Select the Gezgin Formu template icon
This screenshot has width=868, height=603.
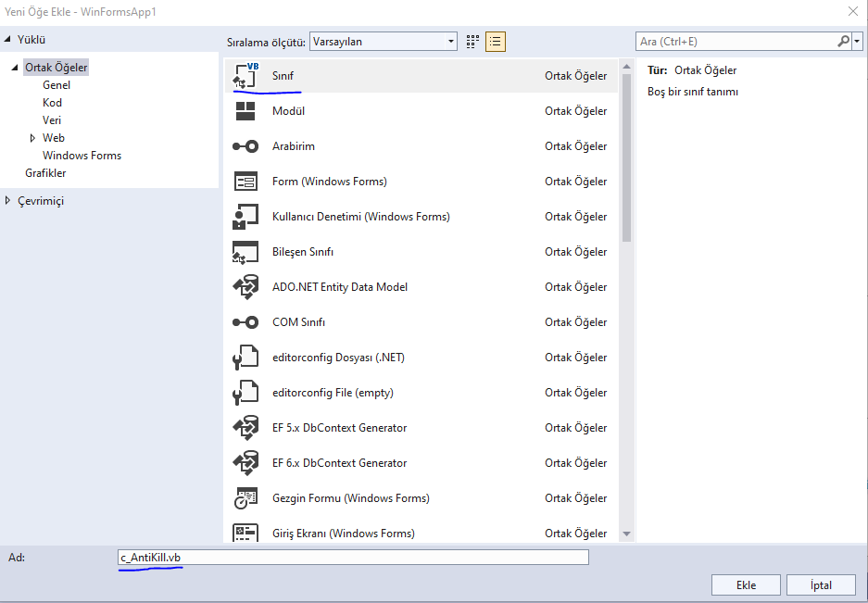[x=245, y=498]
